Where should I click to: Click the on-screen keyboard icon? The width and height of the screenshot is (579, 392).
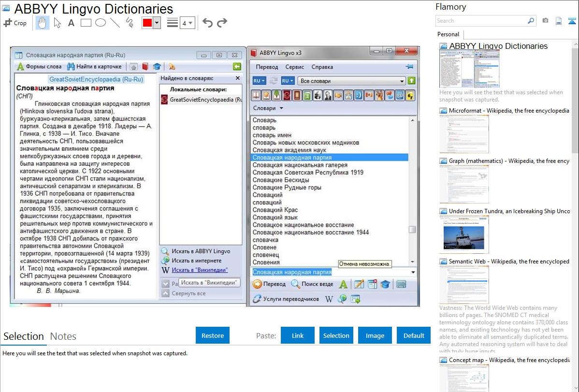click(x=401, y=284)
